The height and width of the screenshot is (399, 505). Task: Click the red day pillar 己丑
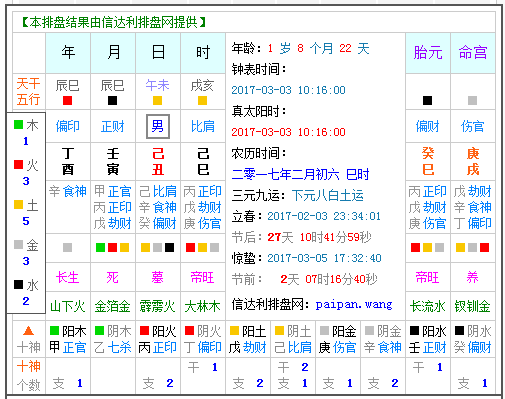(x=158, y=162)
